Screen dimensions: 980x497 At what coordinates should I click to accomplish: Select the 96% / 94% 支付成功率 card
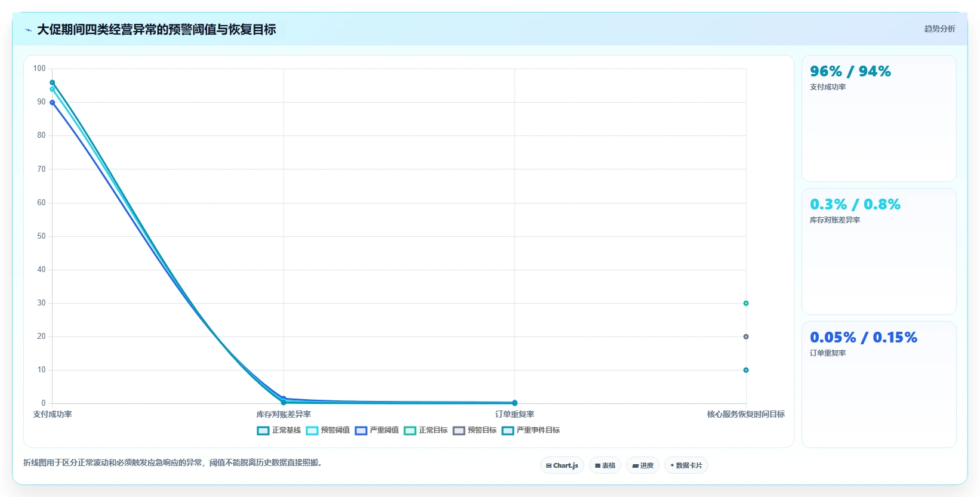[x=879, y=118]
